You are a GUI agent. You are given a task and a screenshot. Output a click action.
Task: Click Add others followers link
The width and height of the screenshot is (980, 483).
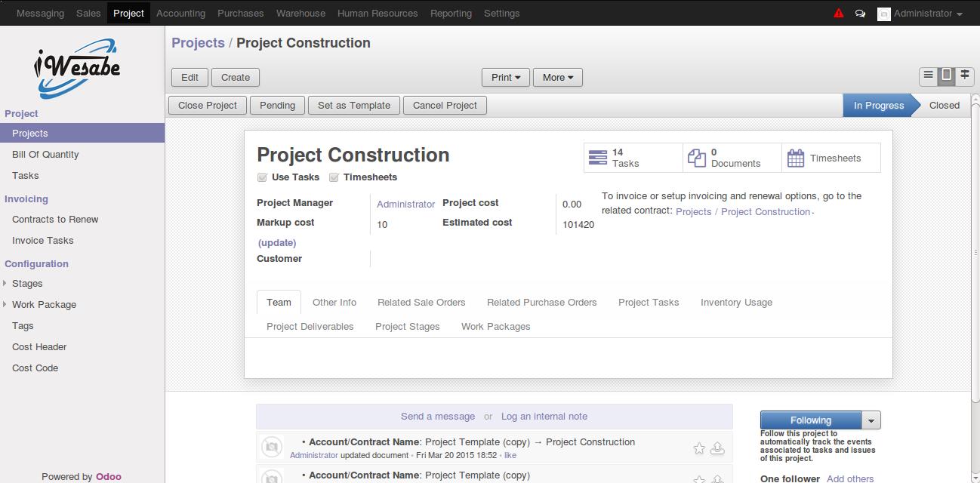[x=850, y=478]
